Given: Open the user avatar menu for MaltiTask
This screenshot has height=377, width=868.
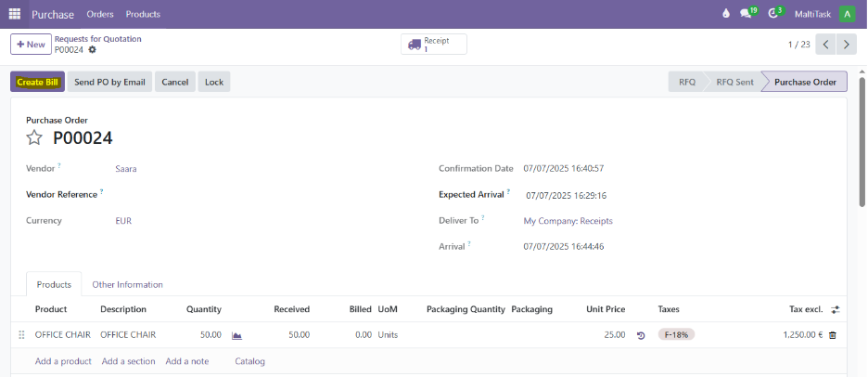Looking at the screenshot, I should pos(847,14).
